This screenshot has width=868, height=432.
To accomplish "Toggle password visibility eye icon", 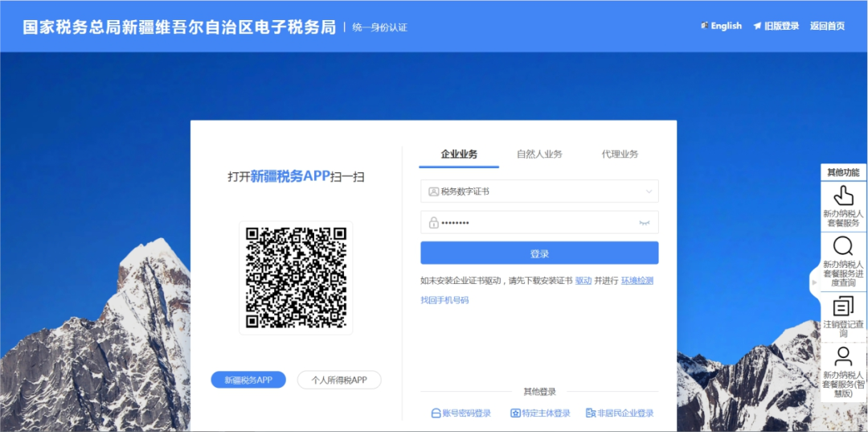I will [x=645, y=223].
